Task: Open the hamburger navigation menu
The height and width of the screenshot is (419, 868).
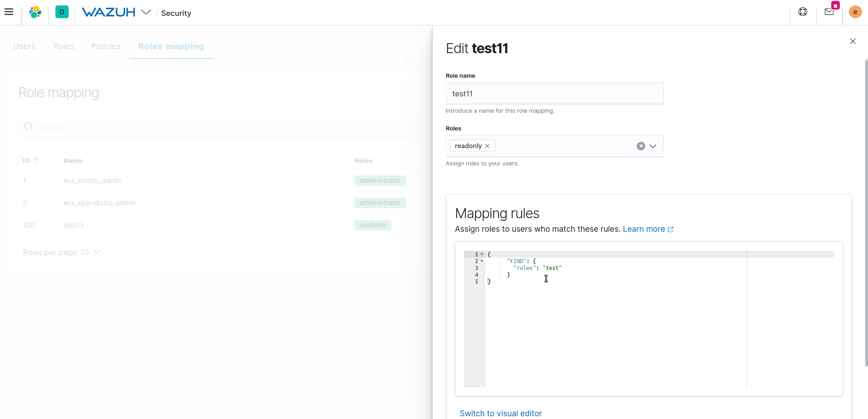Action: click(9, 12)
